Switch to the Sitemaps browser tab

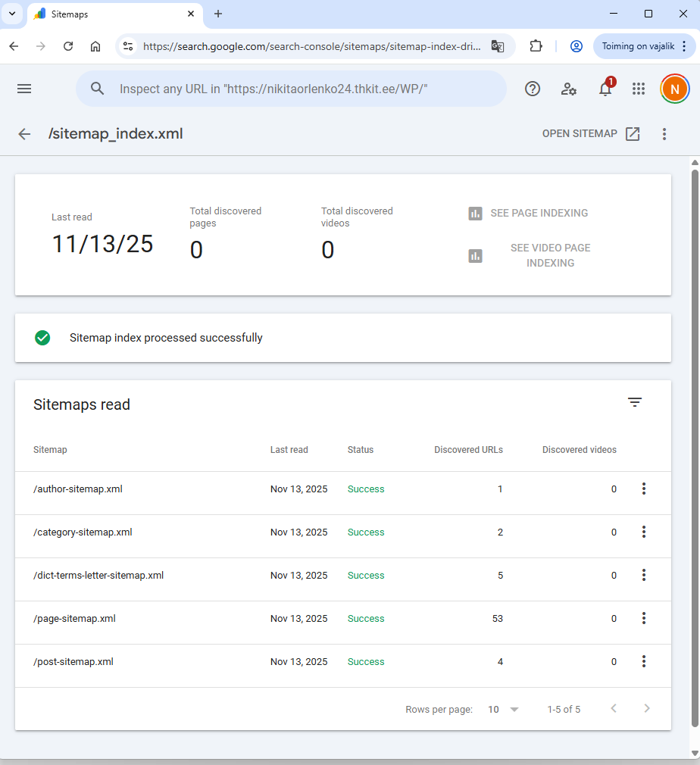114,14
